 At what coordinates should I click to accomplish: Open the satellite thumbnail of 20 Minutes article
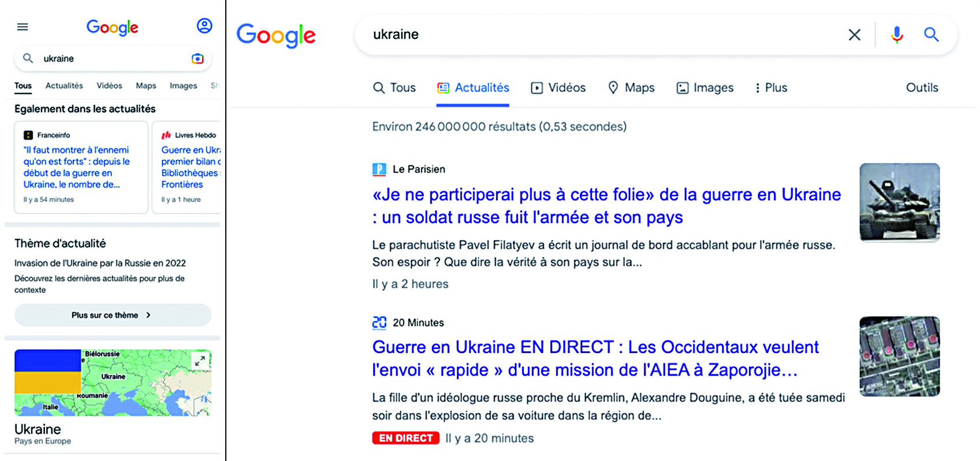click(899, 356)
